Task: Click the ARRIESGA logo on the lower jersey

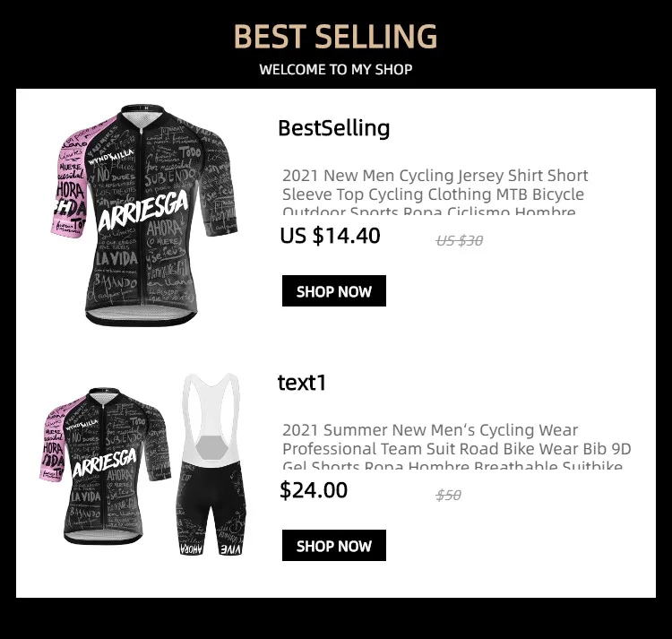Action: click(105, 463)
